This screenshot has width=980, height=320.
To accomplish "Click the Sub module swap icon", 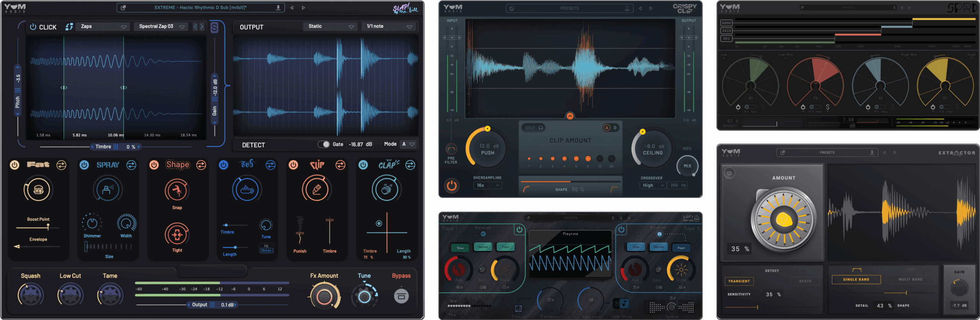I will 271,165.
